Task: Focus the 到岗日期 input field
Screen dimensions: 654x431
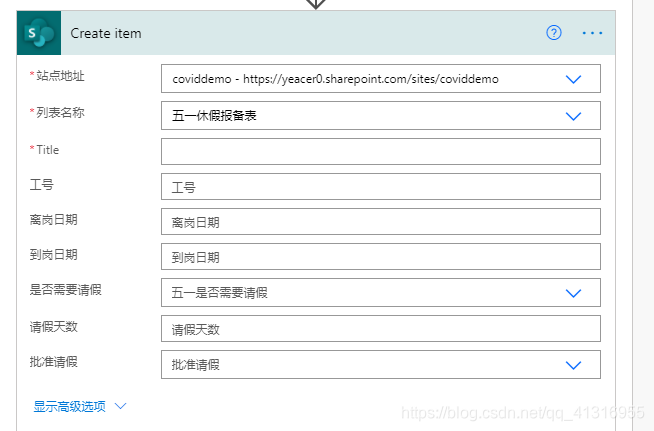Action: [381, 257]
